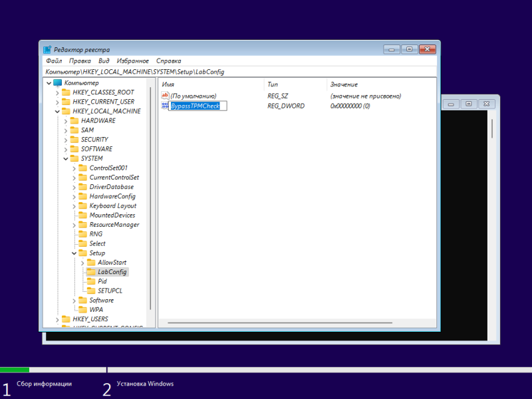Viewport: 532px width, 399px height.
Task: Select the LabConfig key
Action: coord(112,272)
